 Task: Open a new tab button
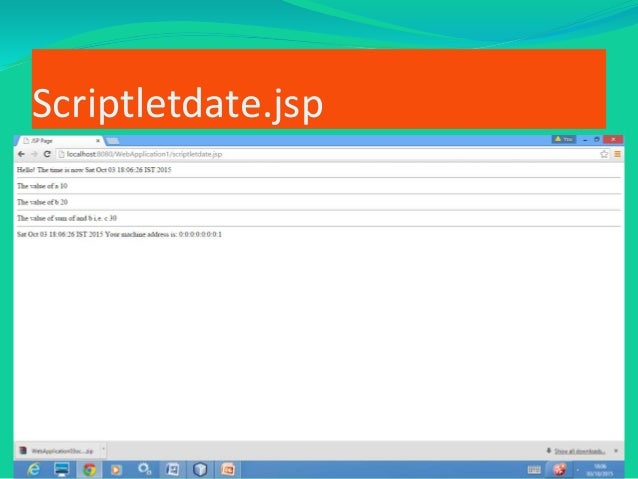113,141
